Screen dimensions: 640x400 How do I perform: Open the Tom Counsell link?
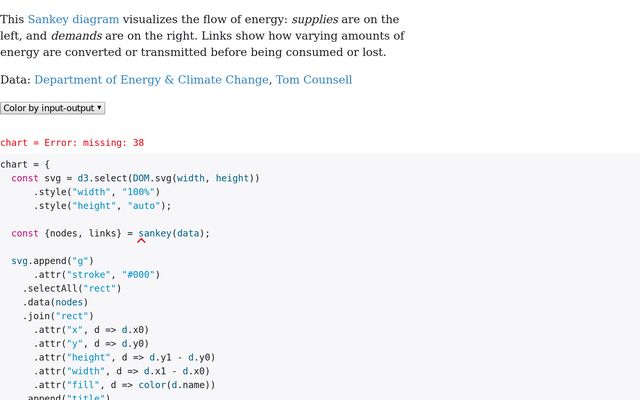point(313,79)
